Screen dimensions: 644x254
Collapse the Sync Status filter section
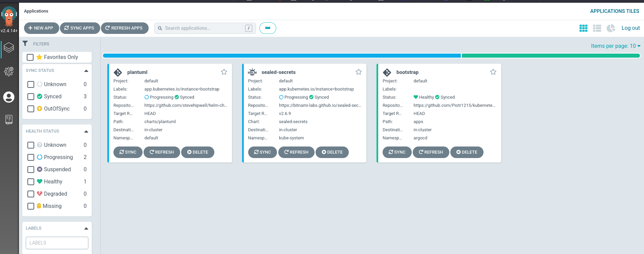(86, 71)
